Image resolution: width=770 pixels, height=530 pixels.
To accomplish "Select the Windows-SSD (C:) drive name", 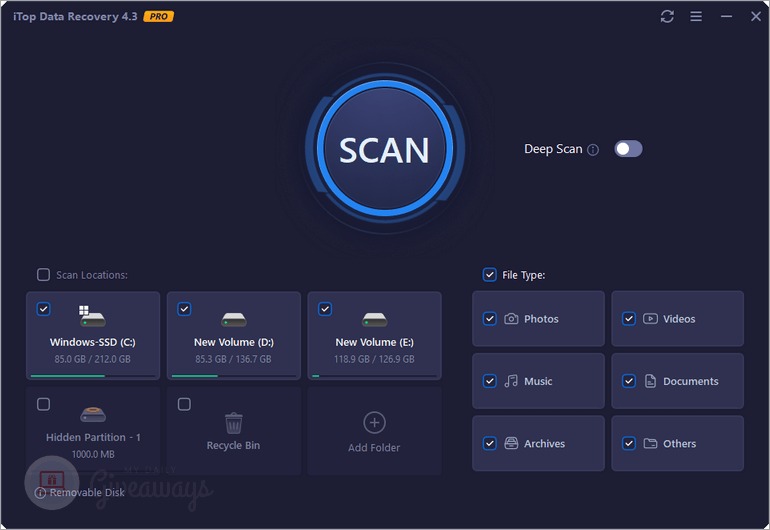I will pyautogui.click(x=92, y=342).
